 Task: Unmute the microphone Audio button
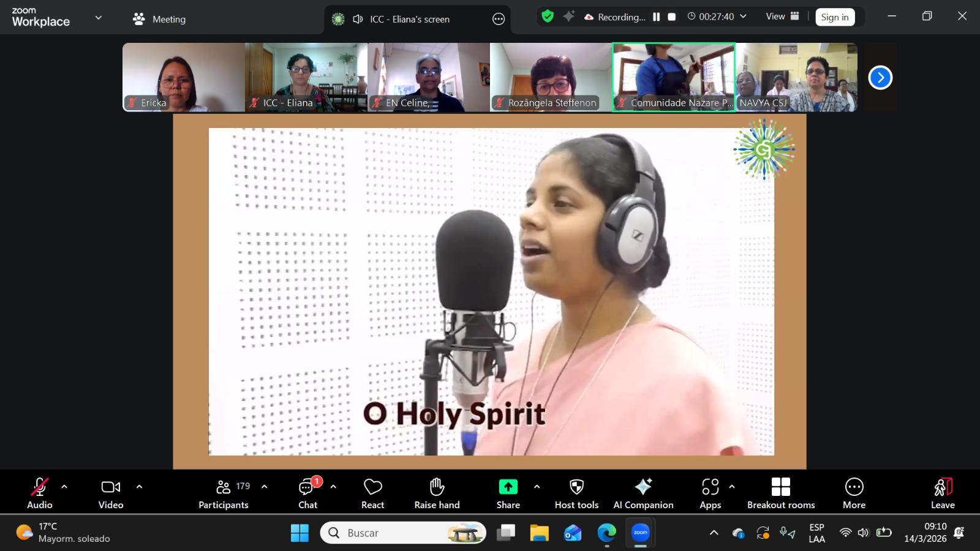click(40, 493)
